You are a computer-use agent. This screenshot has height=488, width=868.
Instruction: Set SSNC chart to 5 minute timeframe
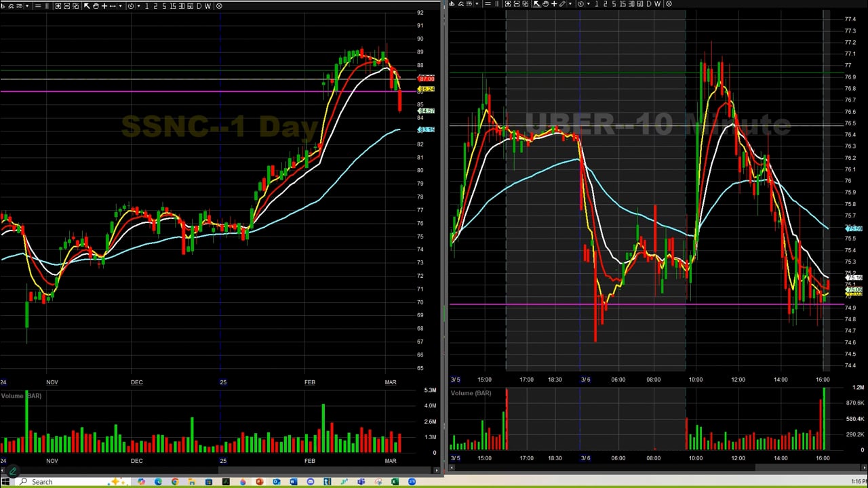pos(164,6)
